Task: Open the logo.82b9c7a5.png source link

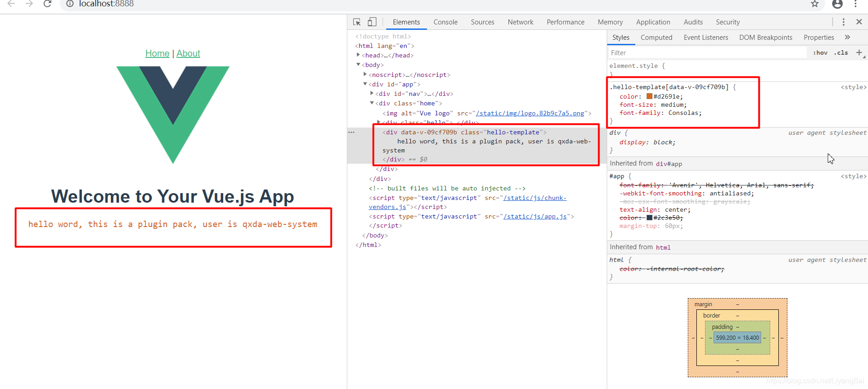Action: coord(530,113)
